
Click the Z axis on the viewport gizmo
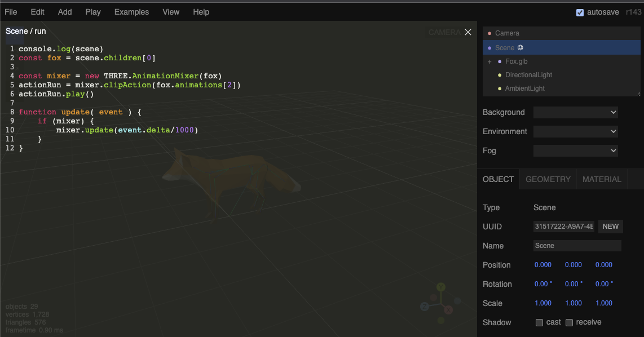(425, 307)
